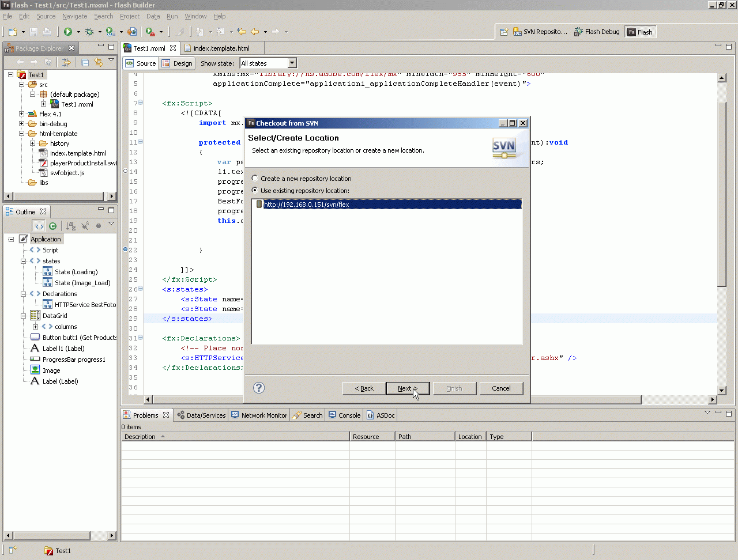Cancel the Checkout from SVN dialog

(501, 388)
